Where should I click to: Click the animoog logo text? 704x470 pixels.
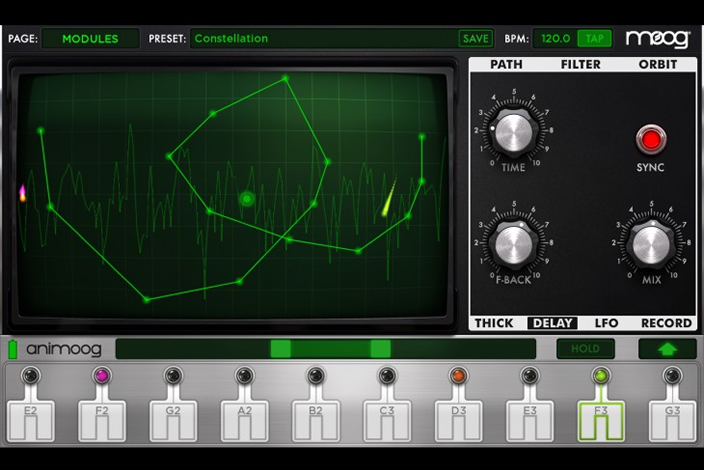pos(64,349)
